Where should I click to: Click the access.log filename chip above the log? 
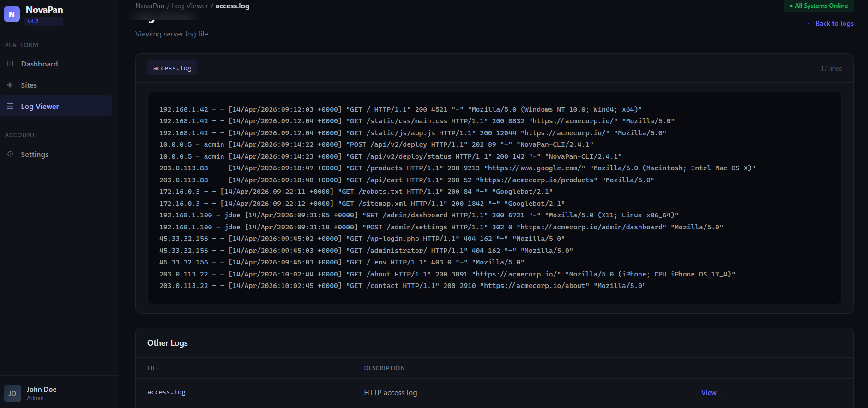pyautogui.click(x=172, y=68)
